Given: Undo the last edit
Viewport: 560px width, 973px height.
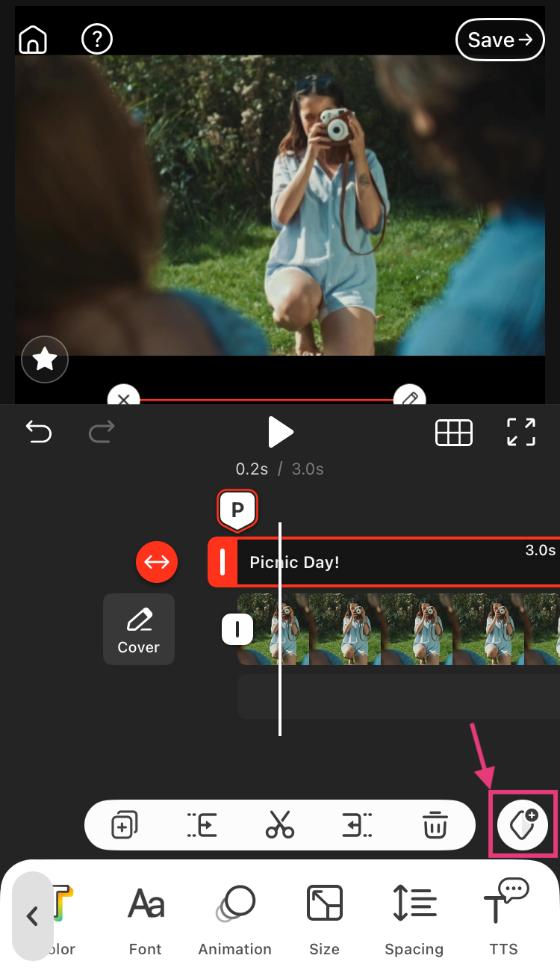Looking at the screenshot, I should (39, 431).
